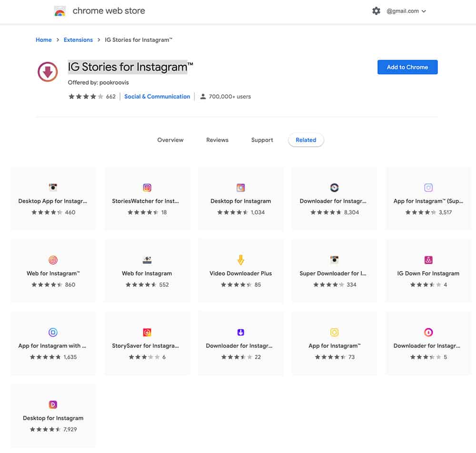Click the purple D Desktop for Instagram icon

pyautogui.click(x=53, y=404)
